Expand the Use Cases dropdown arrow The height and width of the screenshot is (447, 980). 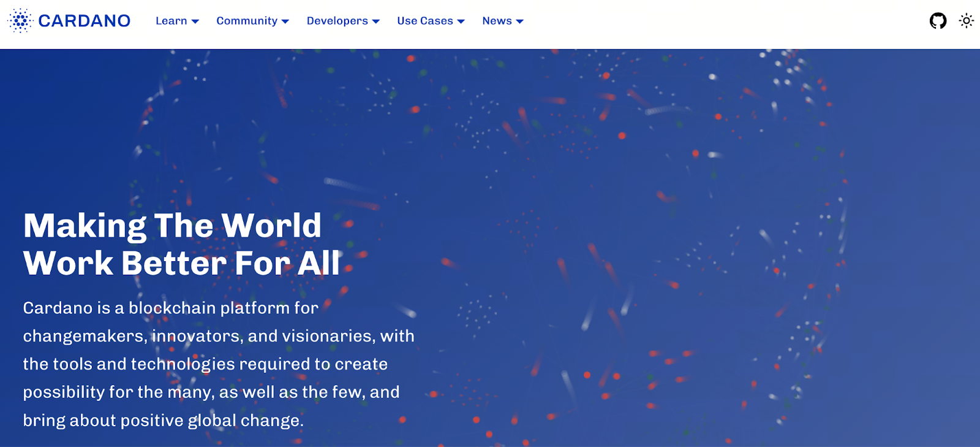tap(461, 21)
